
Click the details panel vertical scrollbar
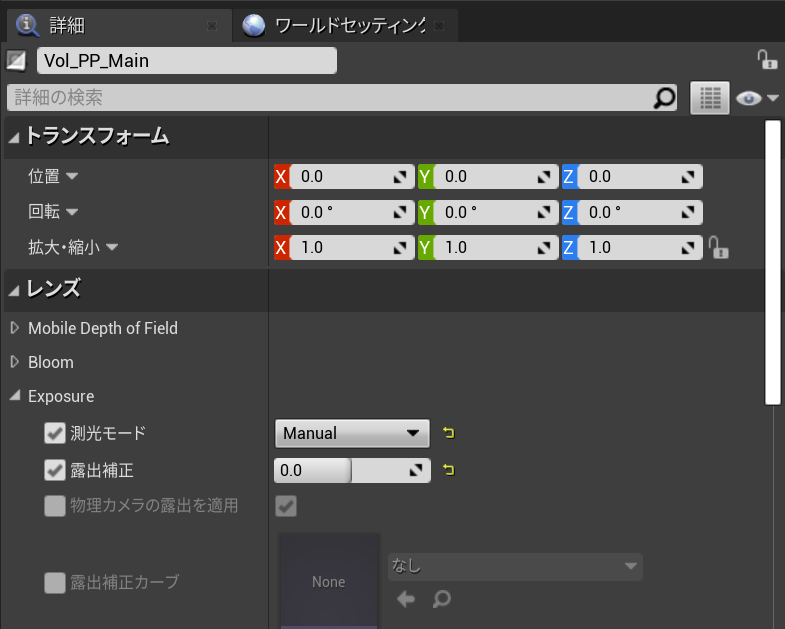click(x=773, y=262)
